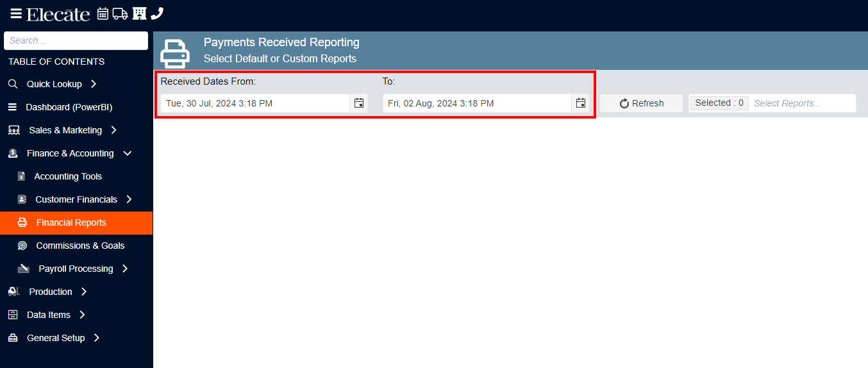This screenshot has height=368, width=868.
Task: Click the To date field
Action: (x=478, y=103)
